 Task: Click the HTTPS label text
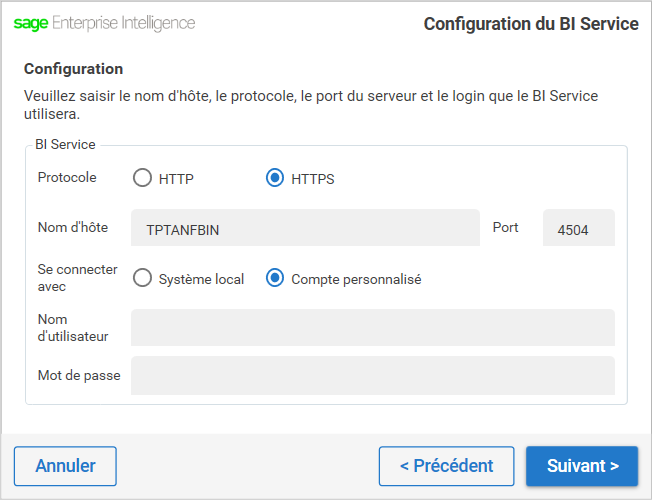point(313,179)
